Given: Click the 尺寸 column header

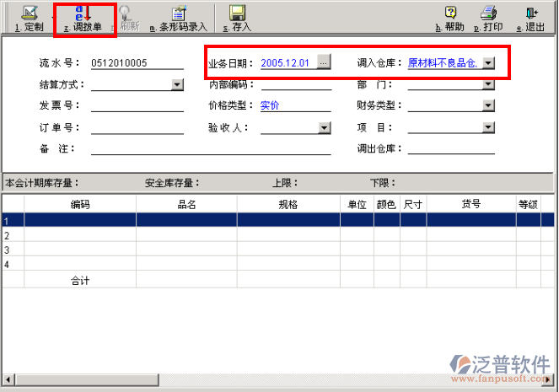Looking at the screenshot, I should 413,204.
